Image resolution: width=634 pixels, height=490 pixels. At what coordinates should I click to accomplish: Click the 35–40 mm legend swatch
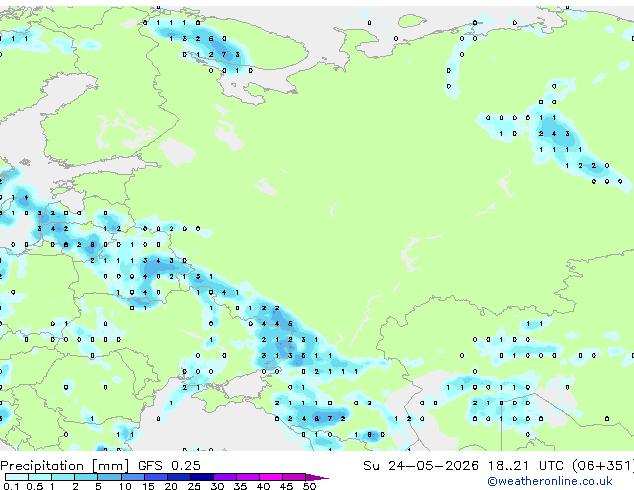(x=248, y=477)
